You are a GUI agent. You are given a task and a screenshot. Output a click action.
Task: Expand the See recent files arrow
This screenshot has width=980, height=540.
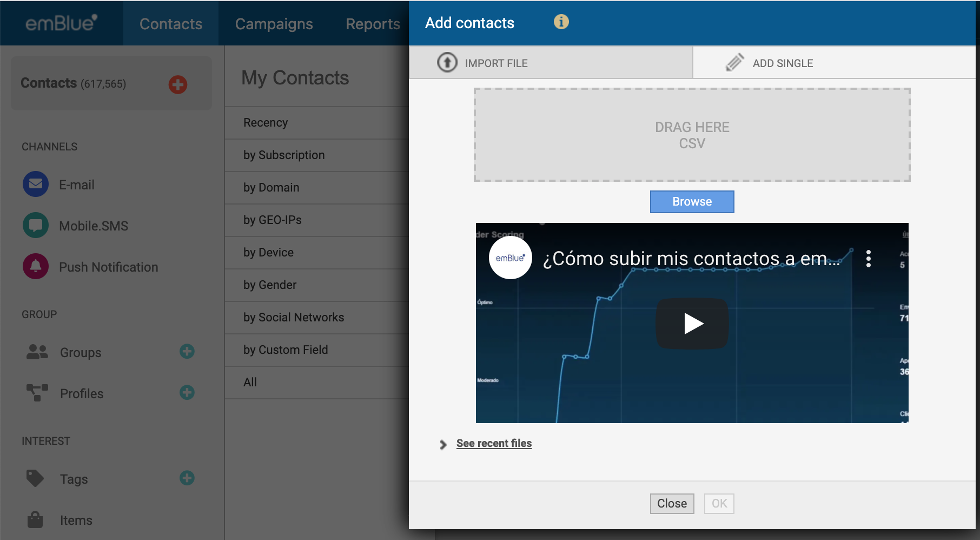coord(443,445)
